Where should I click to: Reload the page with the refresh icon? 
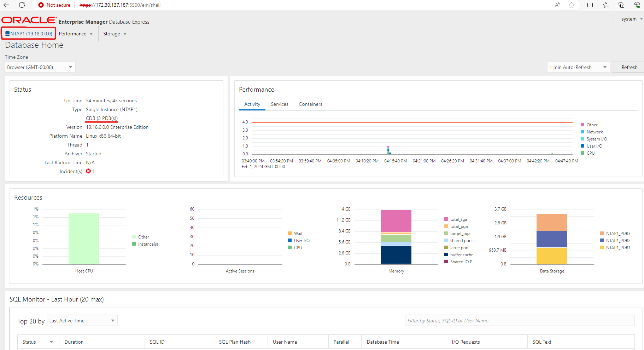click(22, 5)
